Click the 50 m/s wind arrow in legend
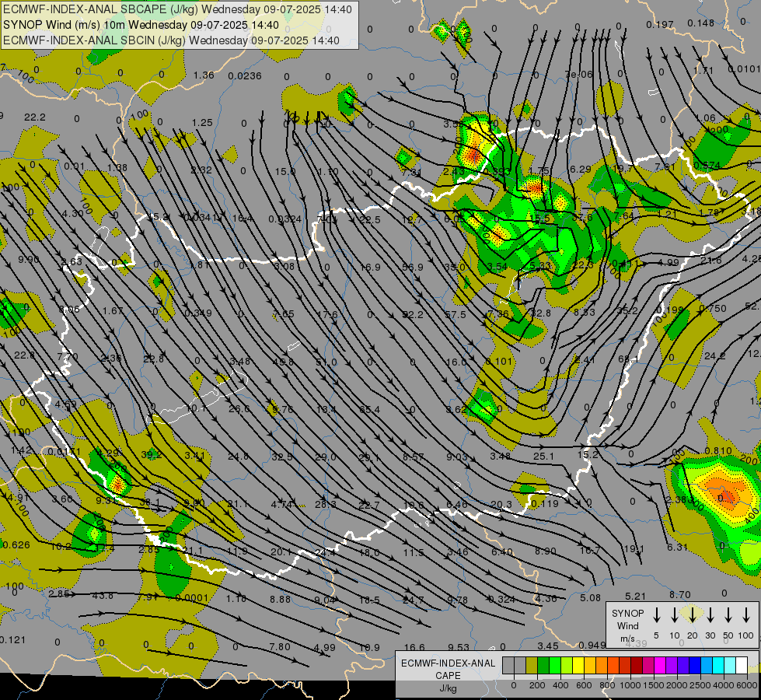 728,615
